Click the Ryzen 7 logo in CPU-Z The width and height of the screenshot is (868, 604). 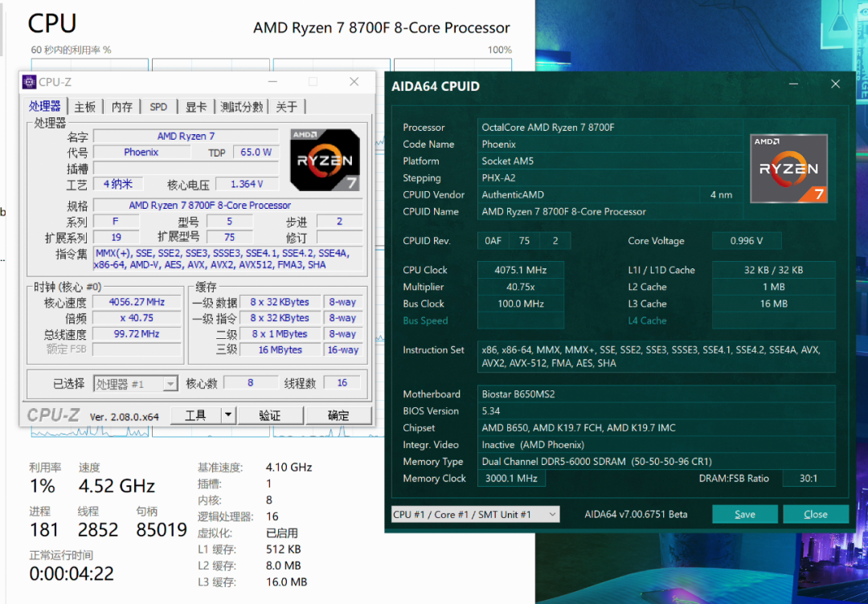(325, 160)
